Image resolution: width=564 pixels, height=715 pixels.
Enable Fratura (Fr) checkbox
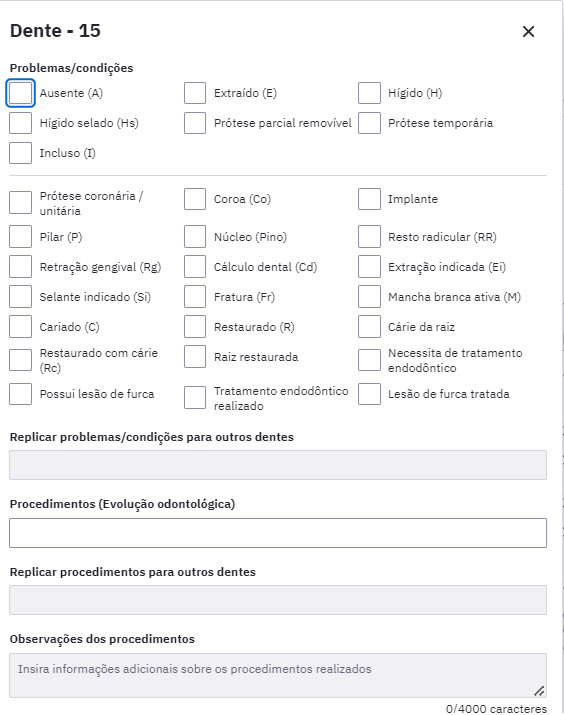[x=195, y=297]
